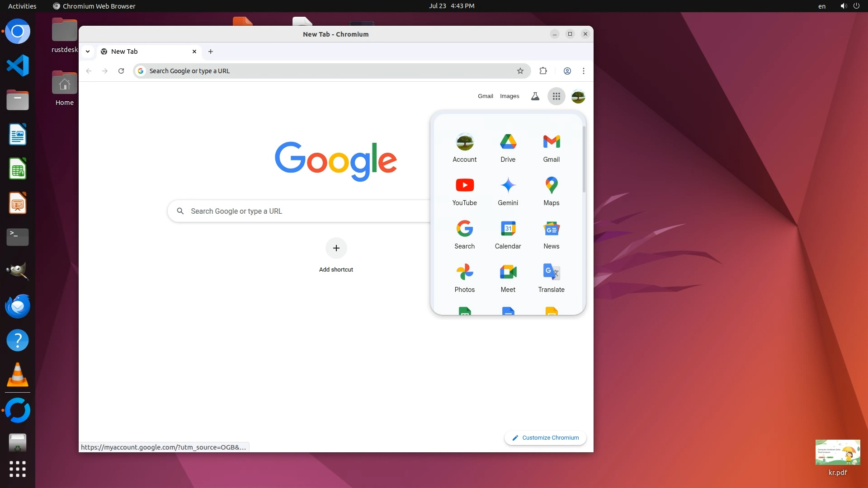The height and width of the screenshot is (488, 868).
Task: Click the Customize Chromium button
Action: click(545, 437)
